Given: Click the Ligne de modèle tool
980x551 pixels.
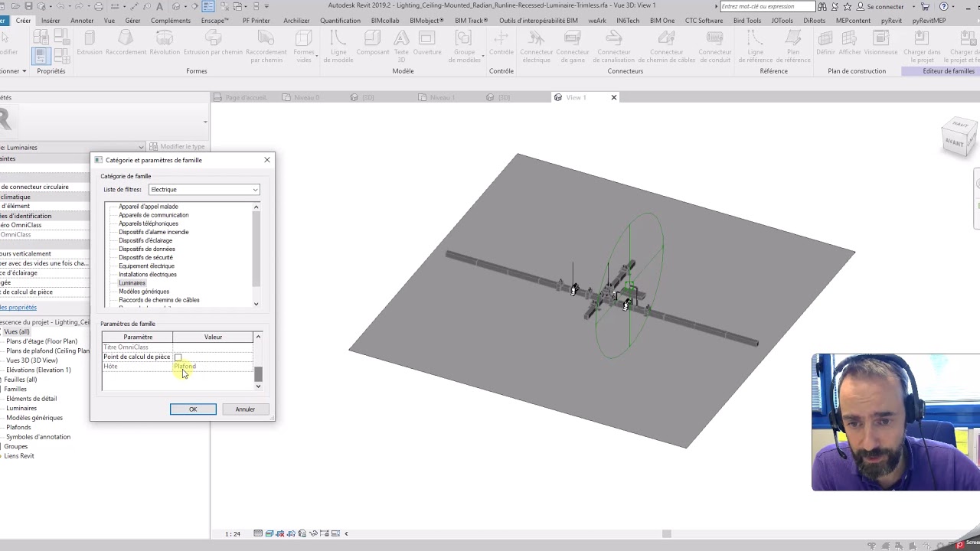Looking at the screenshot, I should 338,46.
